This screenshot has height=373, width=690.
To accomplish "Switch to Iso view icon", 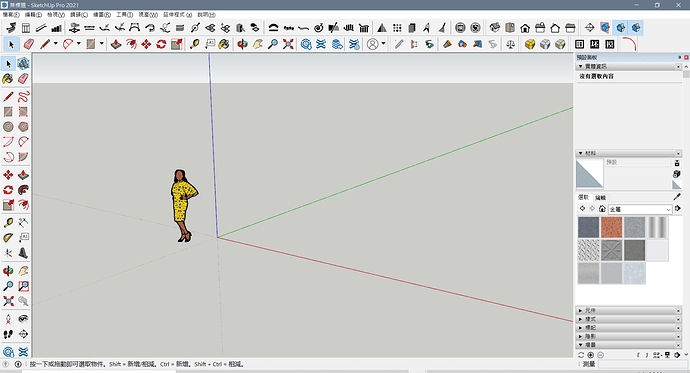I will click(x=495, y=28).
